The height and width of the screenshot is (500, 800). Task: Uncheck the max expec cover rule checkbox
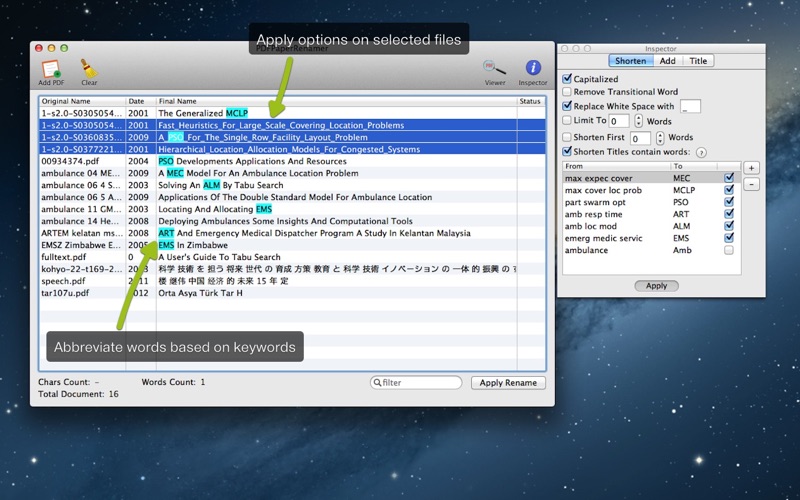point(729,178)
